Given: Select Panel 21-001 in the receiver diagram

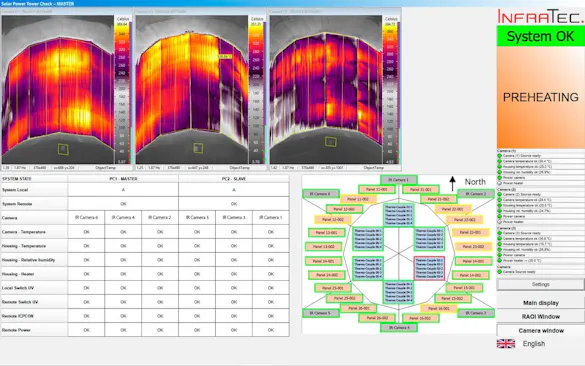Looking at the screenshot, I should pyautogui.click(x=420, y=190).
